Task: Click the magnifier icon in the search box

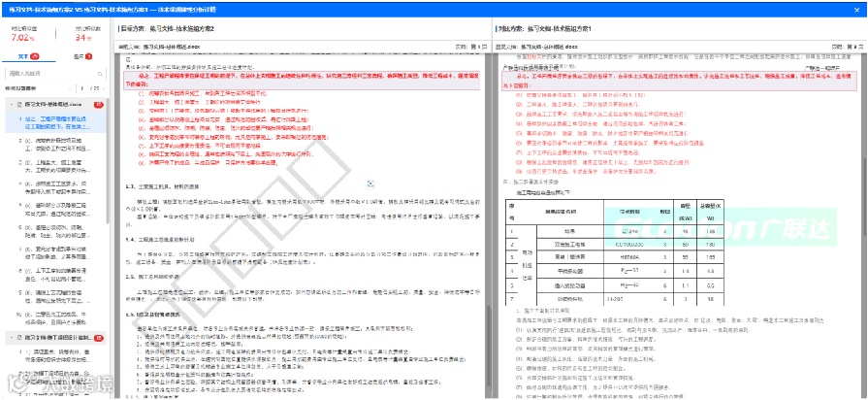Action: tap(101, 73)
